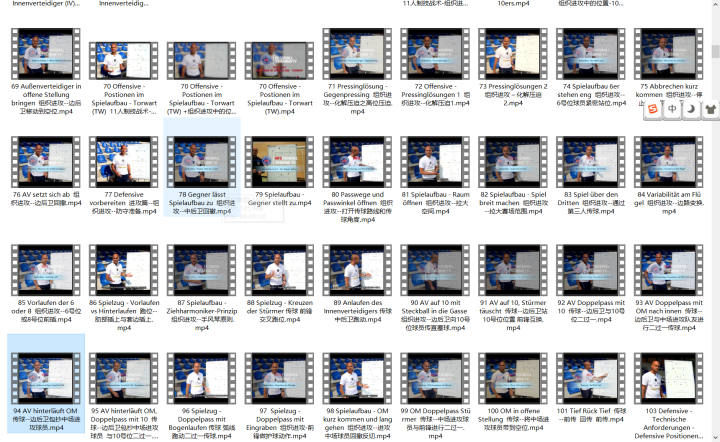This screenshot has height=442, width=720.
Task: Toggle the moon punctuation mode button
Action: tap(691, 109)
